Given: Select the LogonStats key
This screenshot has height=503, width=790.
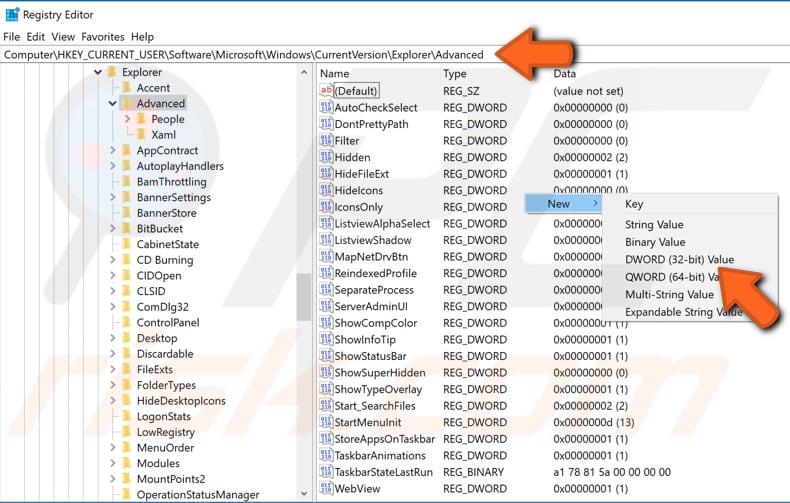Looking at the screenshot, I should (x=164, y=416).
